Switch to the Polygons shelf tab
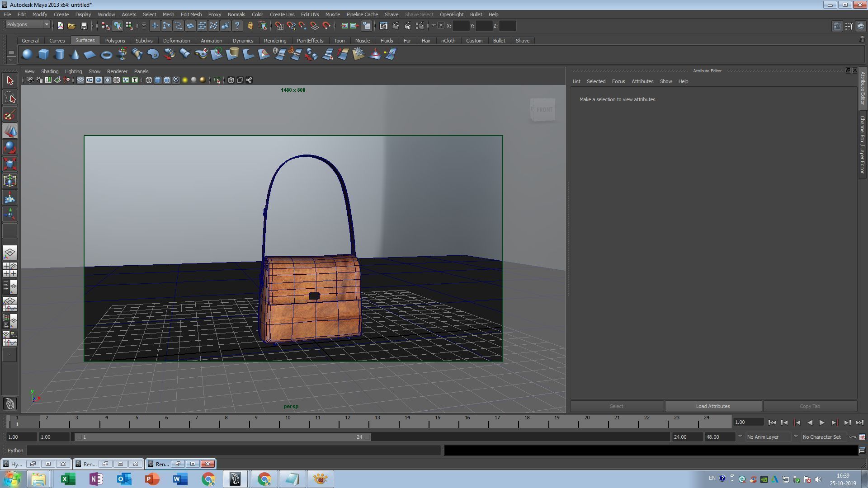This screenshot has width=868, height=488. click(x=115, y=41)
